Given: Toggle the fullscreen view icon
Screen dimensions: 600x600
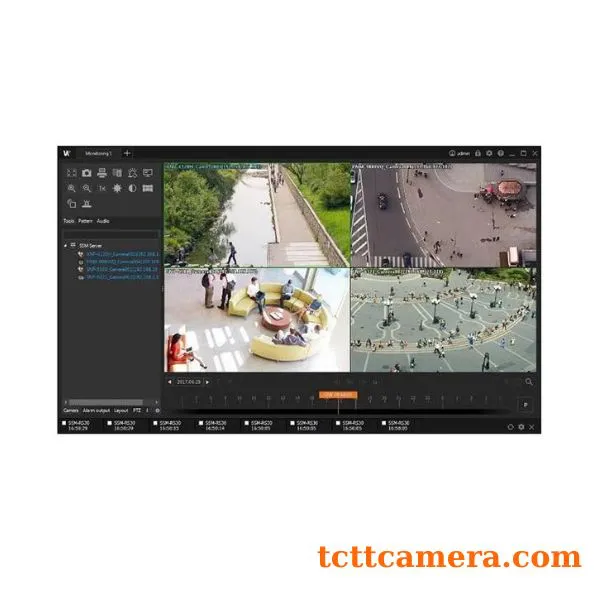Looking at the screenshot, I should [72, 173].
